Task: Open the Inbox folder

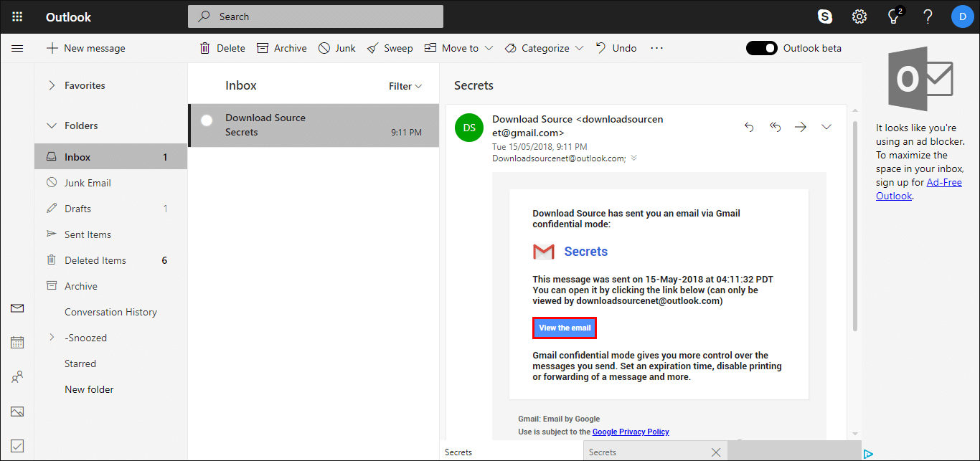Action: (x=110, y=157)
